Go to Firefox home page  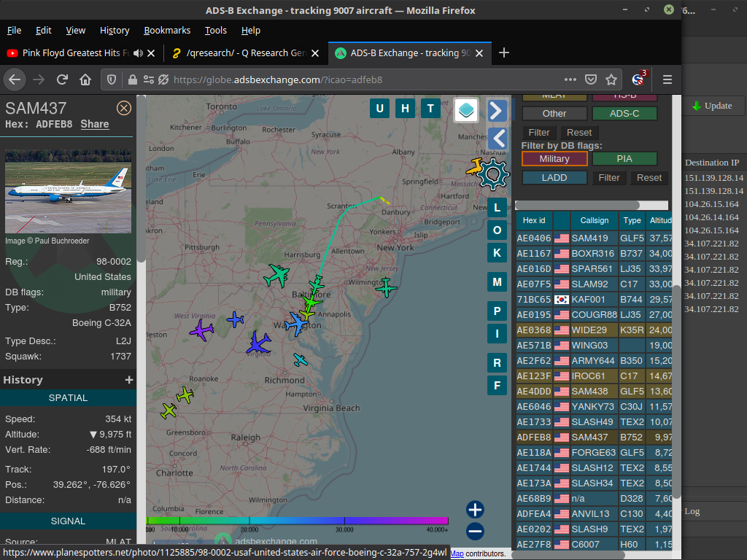85,79
